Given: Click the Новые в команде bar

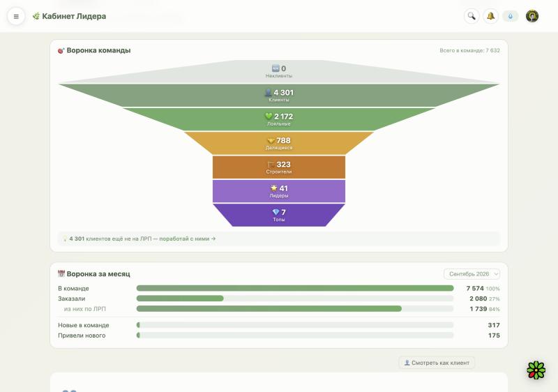Looking at the screenshot, I should tap(295, 325).
